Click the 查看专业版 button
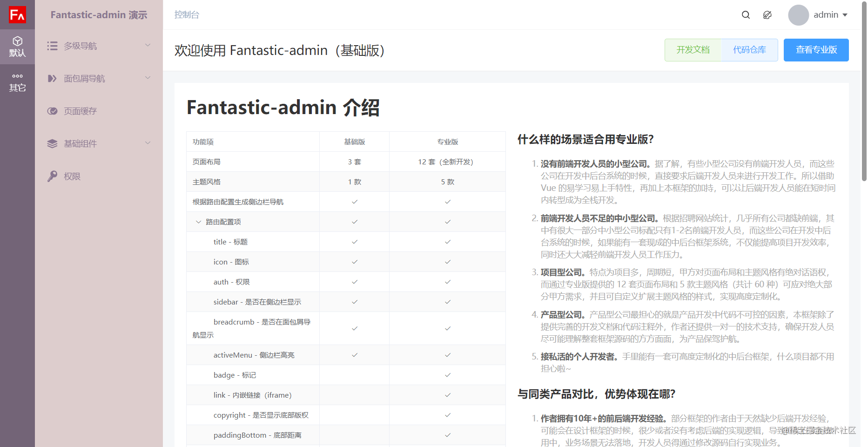The image size is (868, 447). click(816, 50)
